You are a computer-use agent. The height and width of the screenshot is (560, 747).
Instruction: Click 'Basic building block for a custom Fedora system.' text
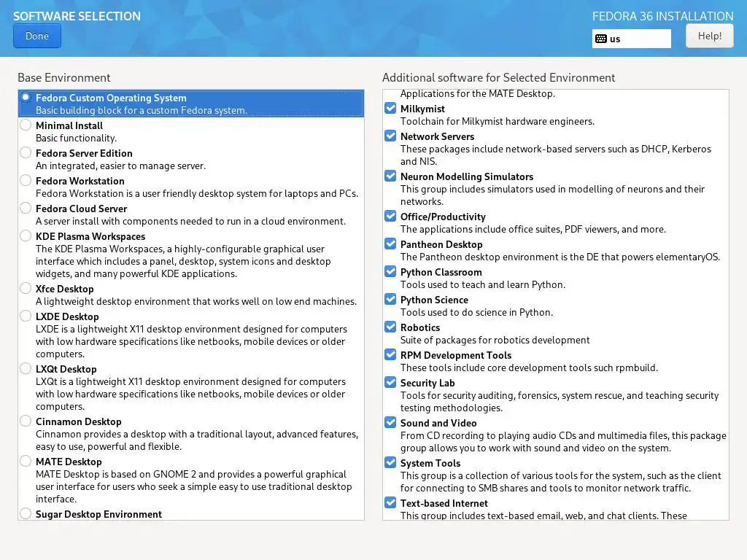click(142, 111)
